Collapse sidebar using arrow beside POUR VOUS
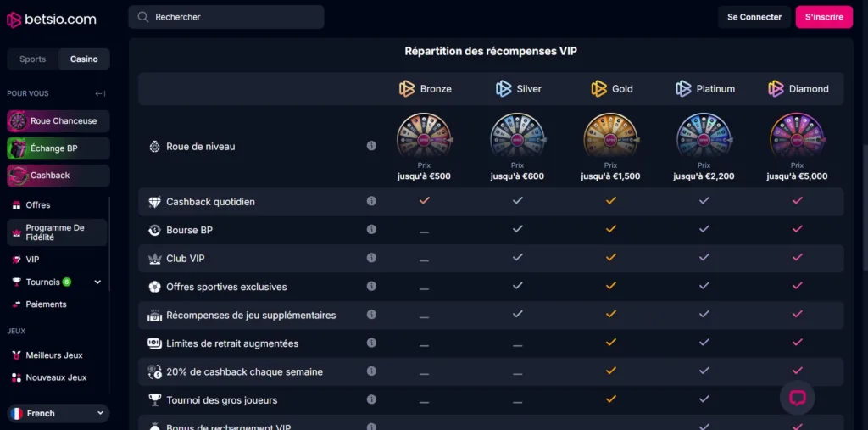The width and height of the screenshot is (868, 430). pos(100,94)
